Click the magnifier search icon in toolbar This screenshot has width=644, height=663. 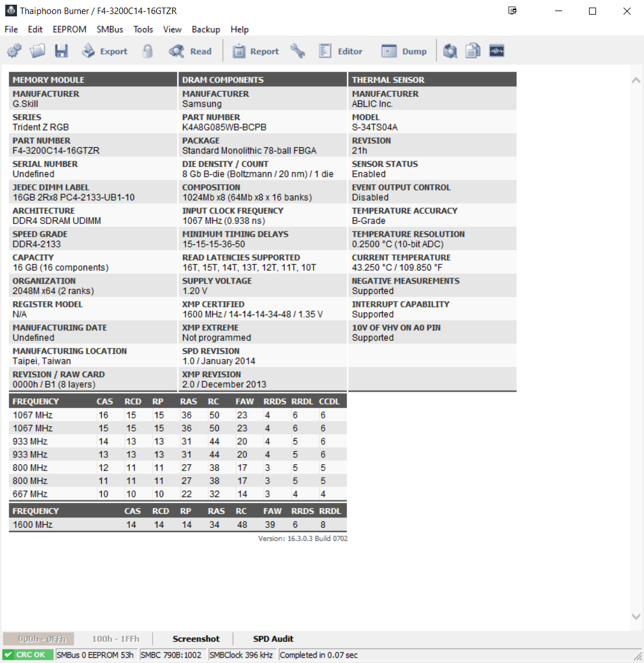click(450, 51)
